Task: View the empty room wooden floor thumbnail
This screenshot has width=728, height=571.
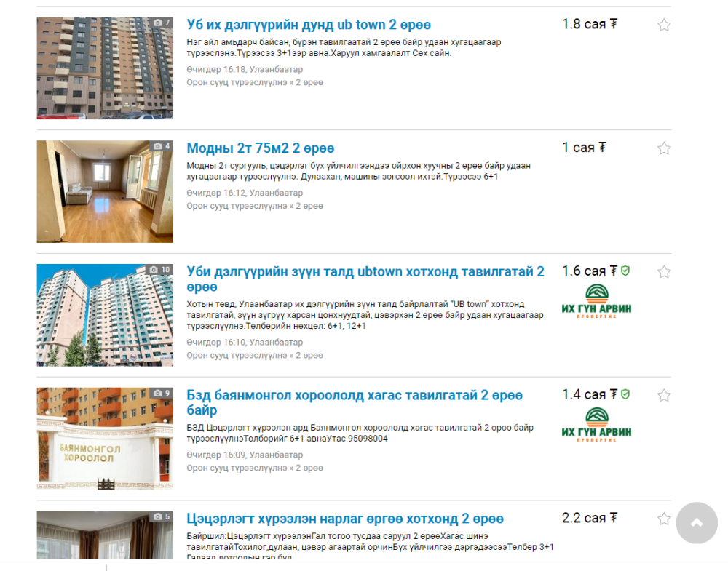Action: [105, 191]
